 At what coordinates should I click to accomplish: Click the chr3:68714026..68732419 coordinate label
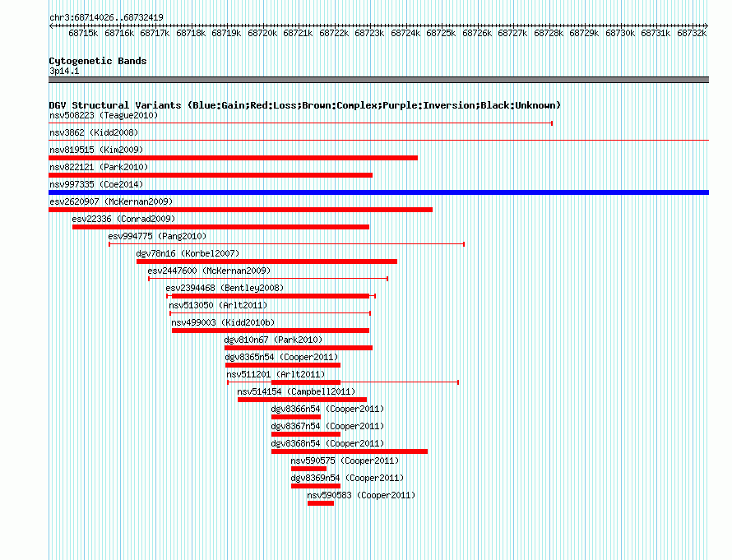(106, 17)
